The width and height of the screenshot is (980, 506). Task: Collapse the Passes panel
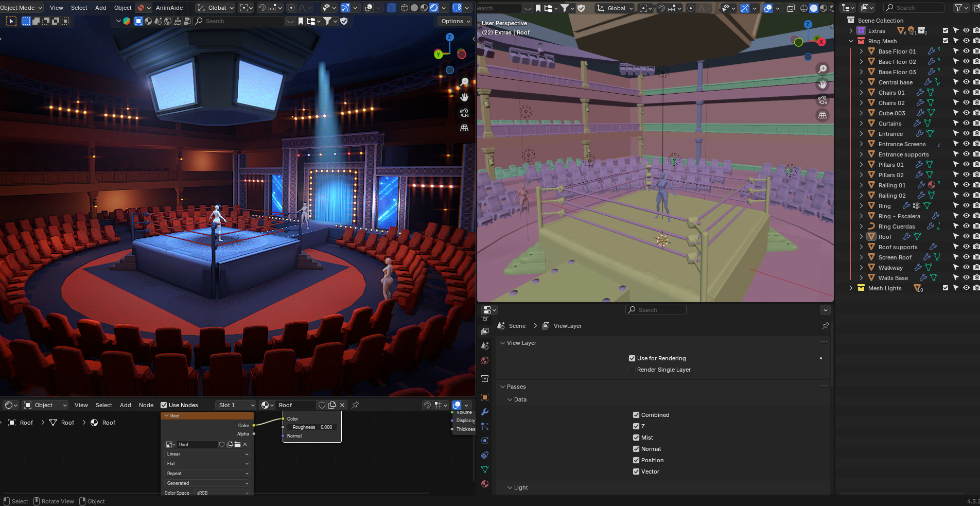coord(502,387)
